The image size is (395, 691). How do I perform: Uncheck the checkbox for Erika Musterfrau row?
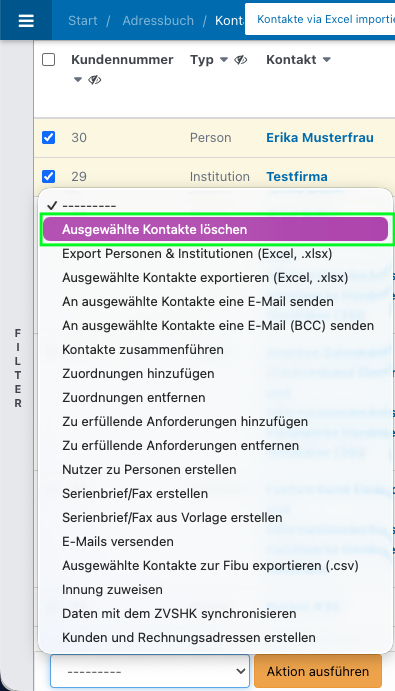[x=48, y=137]
